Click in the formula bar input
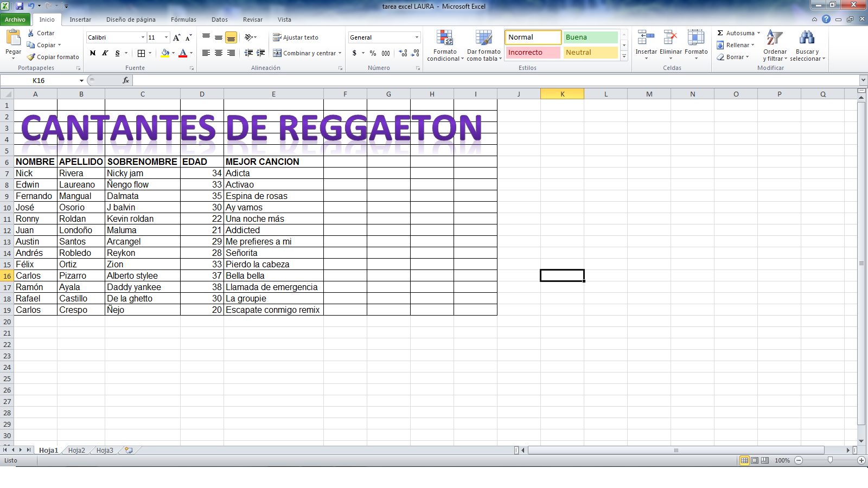The width and height of the screenshot is (868, 488). click(x=495, y=80)
